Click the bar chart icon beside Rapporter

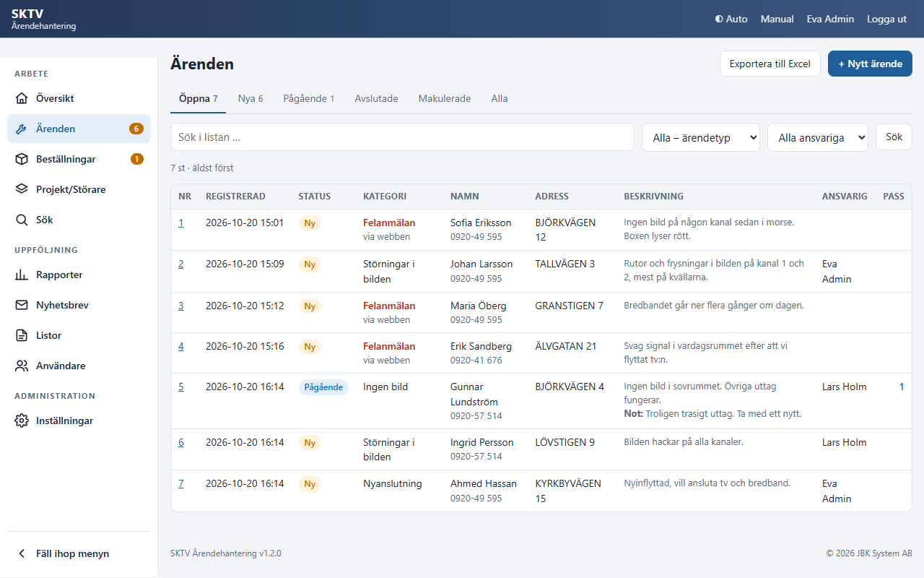tap(22, 275)
